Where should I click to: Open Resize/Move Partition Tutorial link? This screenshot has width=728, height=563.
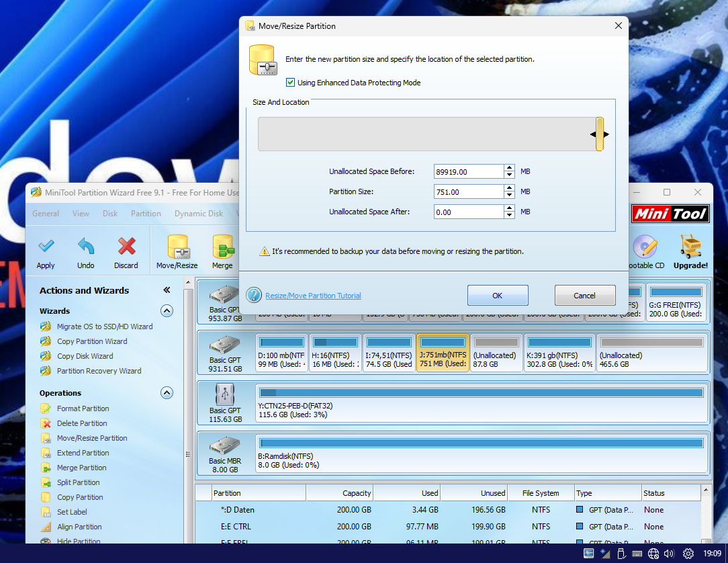313,296
